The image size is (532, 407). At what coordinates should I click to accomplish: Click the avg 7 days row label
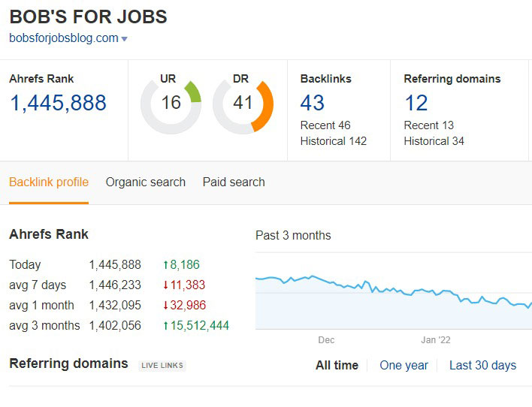tap(38, 285)
